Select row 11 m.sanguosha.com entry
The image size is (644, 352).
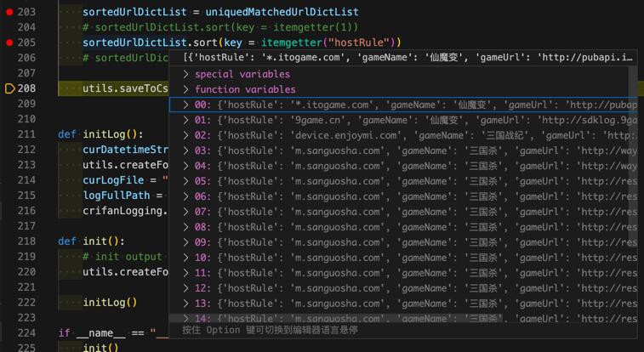(403, 273)
